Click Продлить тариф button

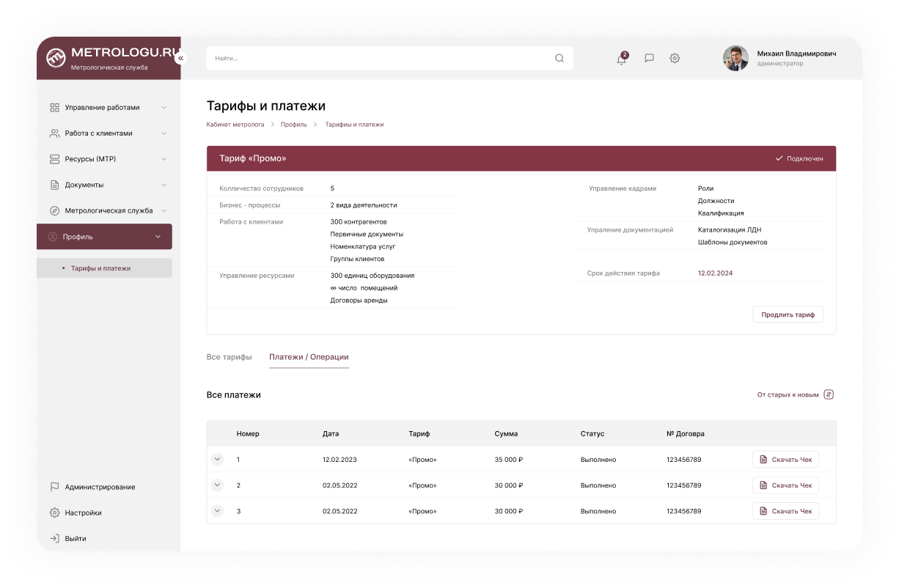(788, 315)
